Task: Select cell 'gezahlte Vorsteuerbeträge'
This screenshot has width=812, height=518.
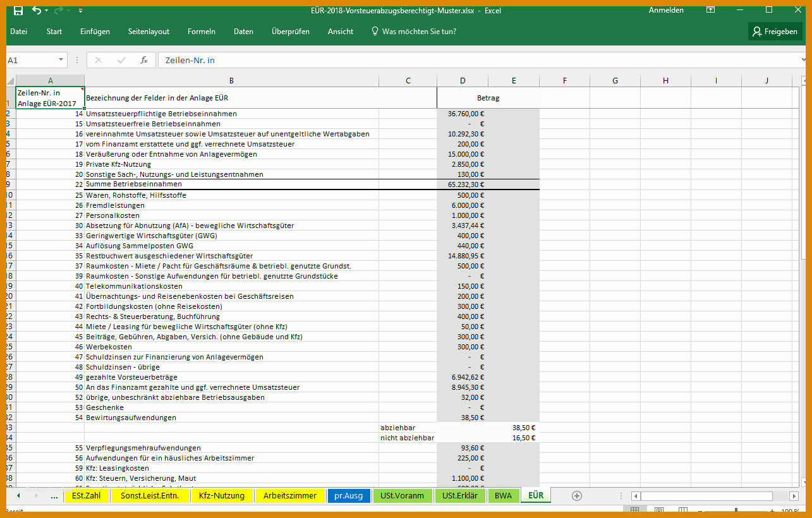Action: 231,377
